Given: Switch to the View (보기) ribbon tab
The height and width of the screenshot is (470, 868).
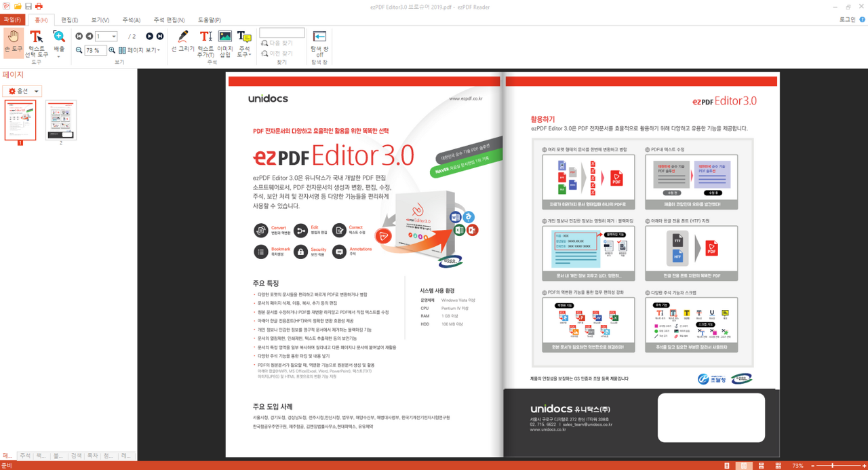Looking at the screenshot, I should 100,20.
